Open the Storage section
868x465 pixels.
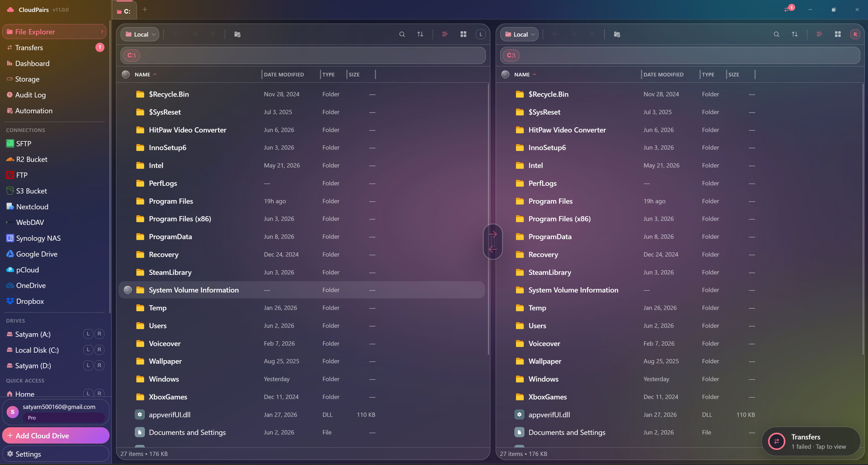click(x=54, y=79)
